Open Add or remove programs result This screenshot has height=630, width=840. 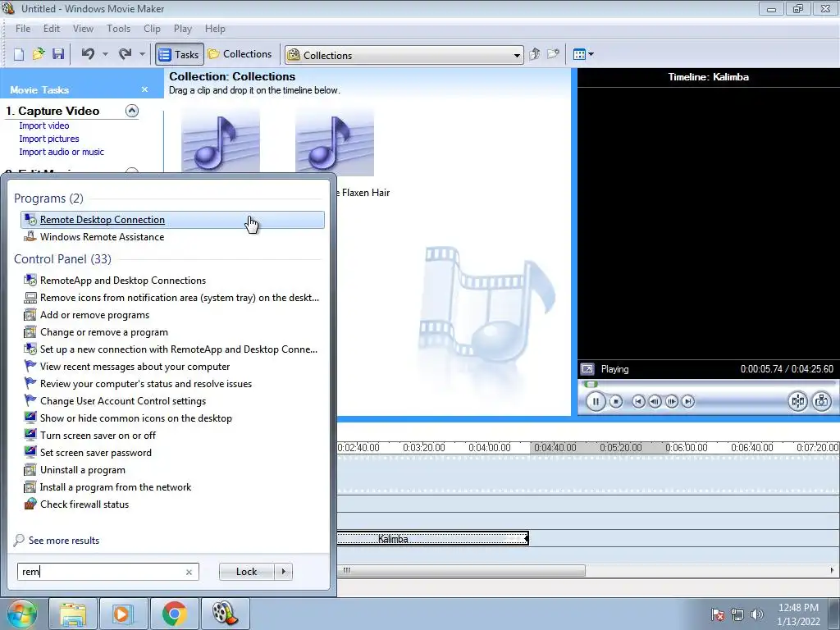click(172, 315)
